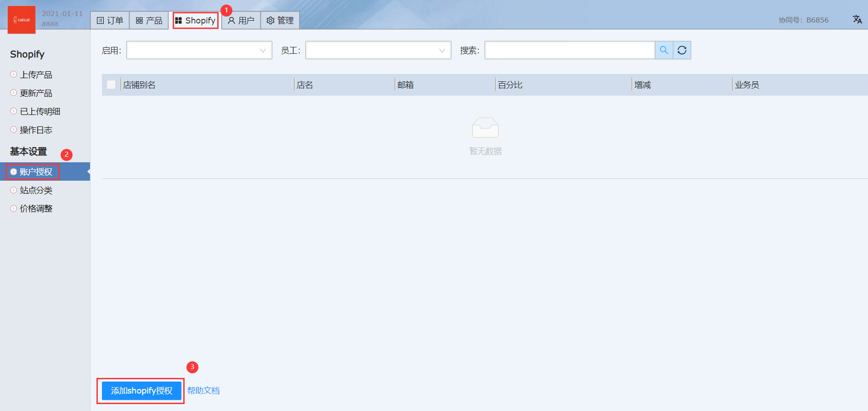This screenshot has height=411, width=868.
Task: Open the 帮助文档 link
Action: [x=203, y=390]
